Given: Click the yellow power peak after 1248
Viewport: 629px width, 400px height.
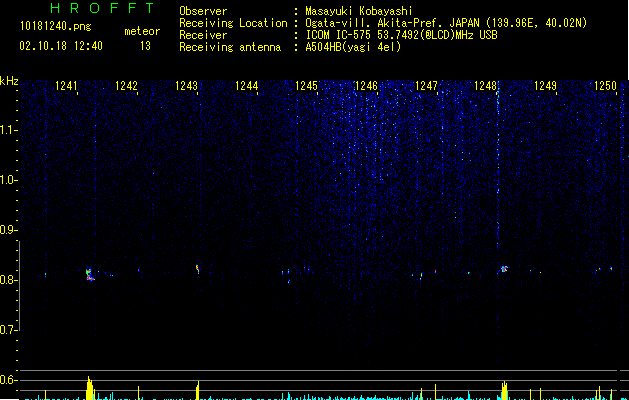Looking at the screenshot, I should pos(504,390).
